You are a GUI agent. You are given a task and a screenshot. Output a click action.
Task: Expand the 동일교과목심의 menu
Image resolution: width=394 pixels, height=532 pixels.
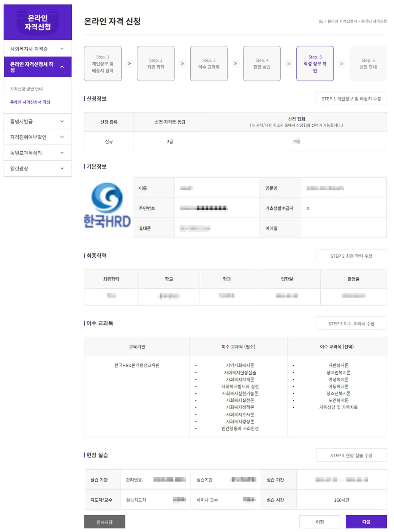38,153
